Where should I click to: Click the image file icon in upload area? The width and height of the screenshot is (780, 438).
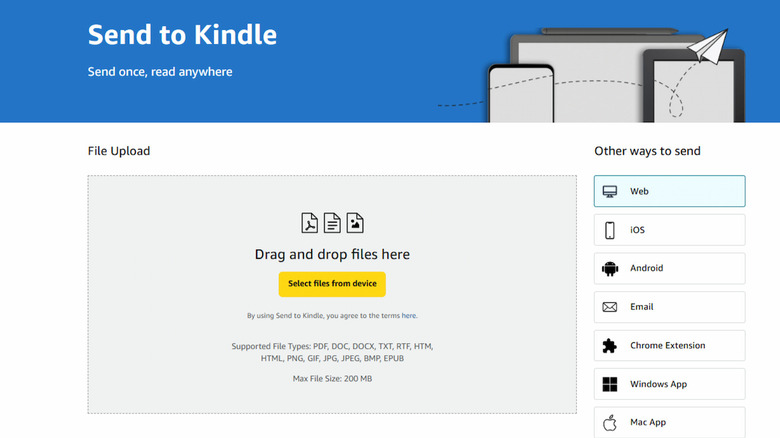coord(355,223)
